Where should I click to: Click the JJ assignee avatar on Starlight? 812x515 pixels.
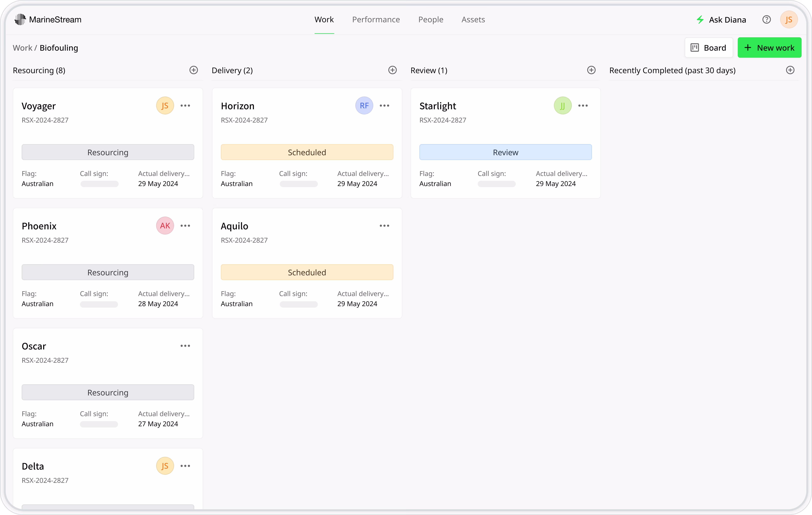(x=563, y=106)
